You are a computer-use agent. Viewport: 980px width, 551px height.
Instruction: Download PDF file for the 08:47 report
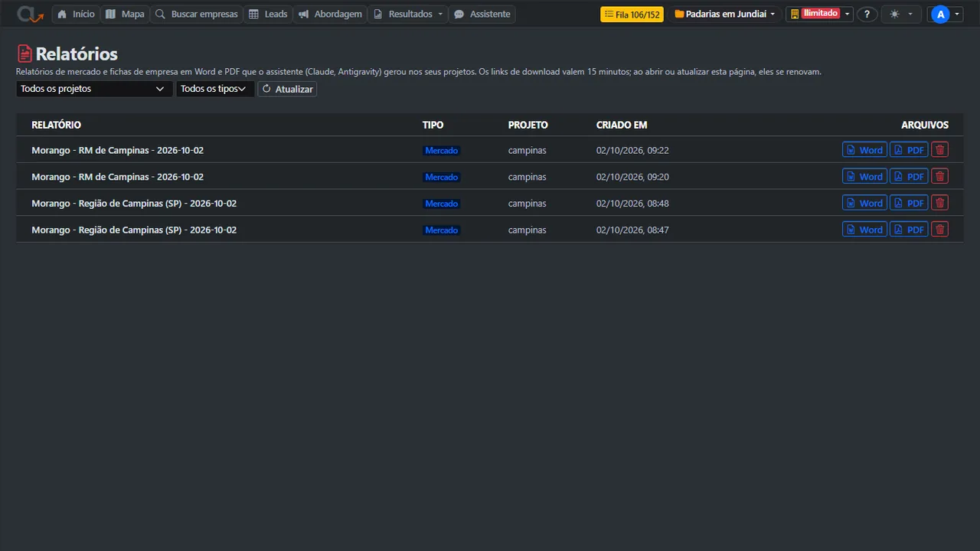909,229
